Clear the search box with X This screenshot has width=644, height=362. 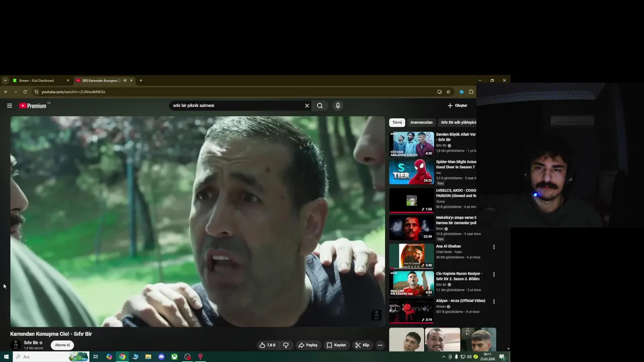tap(307, 106)
